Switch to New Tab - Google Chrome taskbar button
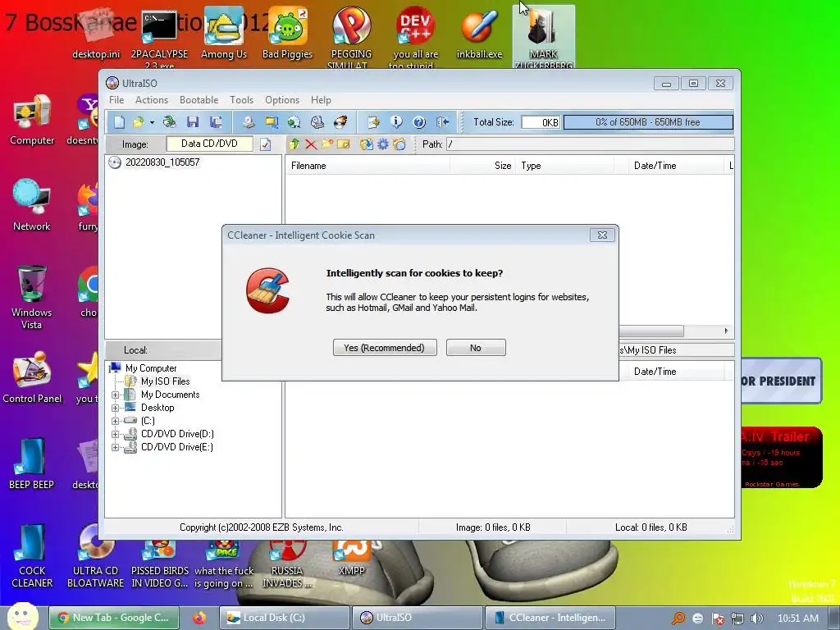Screen dimensions: 840x630 113,618
